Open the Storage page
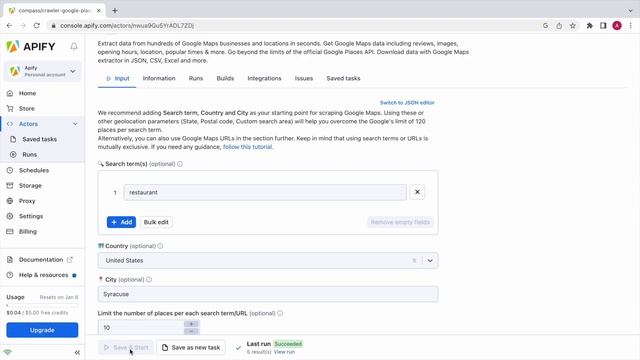The width and height of the screenshot is (640, 360). (30, 186)
